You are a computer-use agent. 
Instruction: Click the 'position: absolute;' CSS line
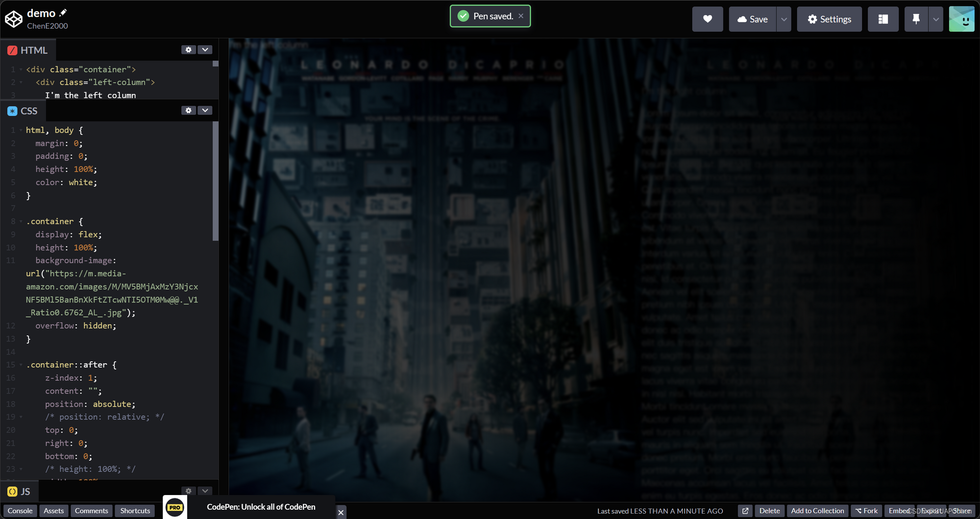pos(90,404)
